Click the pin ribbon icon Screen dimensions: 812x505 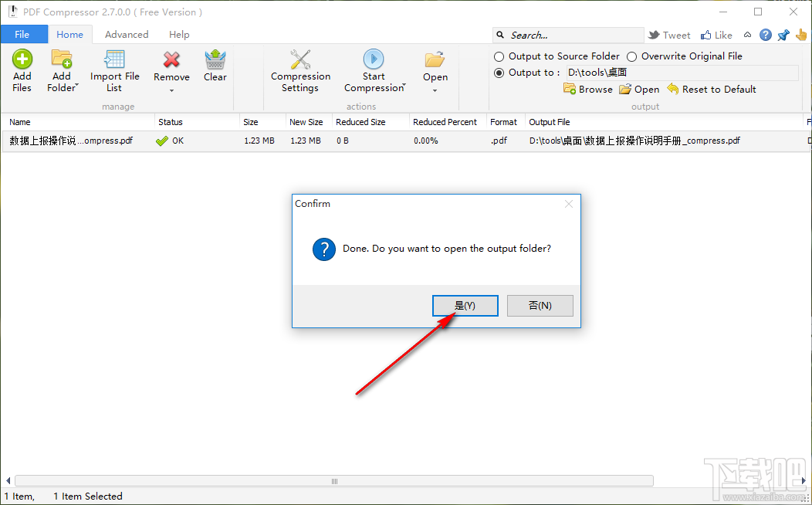783,35
